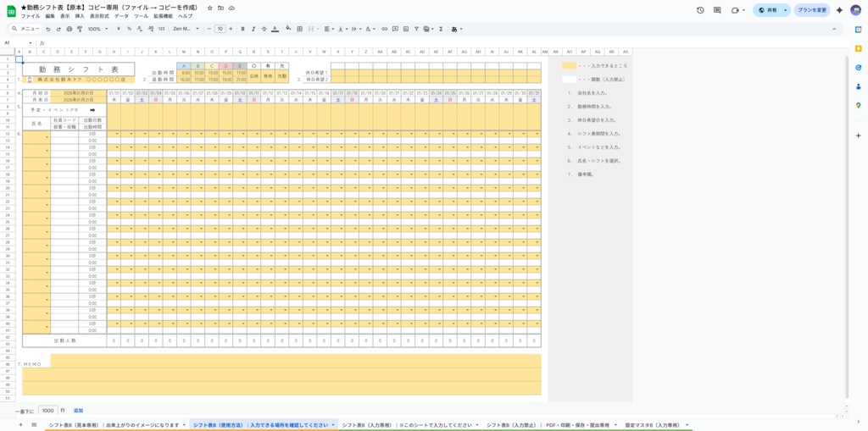The image size is (868, 431).
Task: Get add-ons with the side panel plus
Action: tap(858, 135)
